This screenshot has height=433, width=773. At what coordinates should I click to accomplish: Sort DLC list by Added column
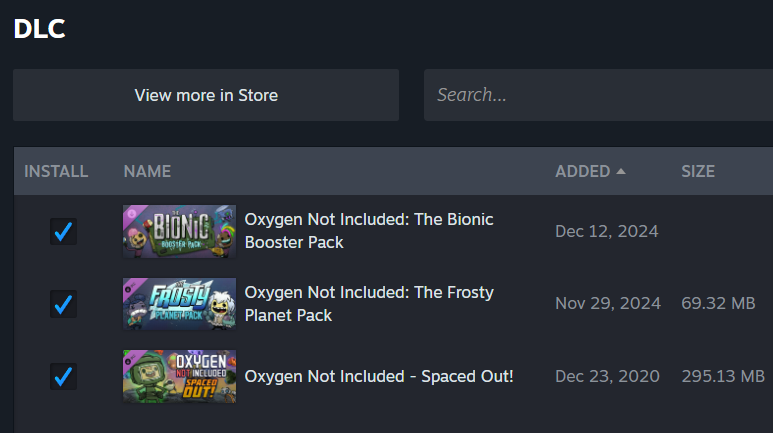[x=582, y=171]
